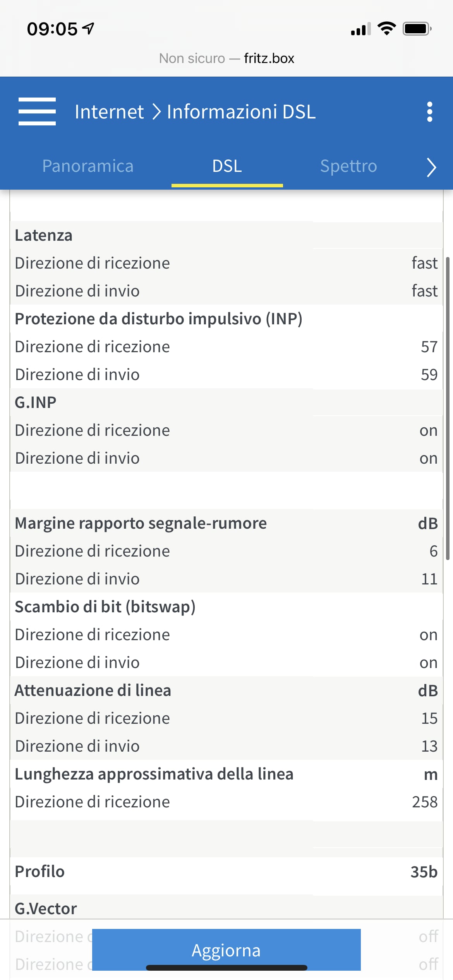Open the hamburger navigation menu

37,111
